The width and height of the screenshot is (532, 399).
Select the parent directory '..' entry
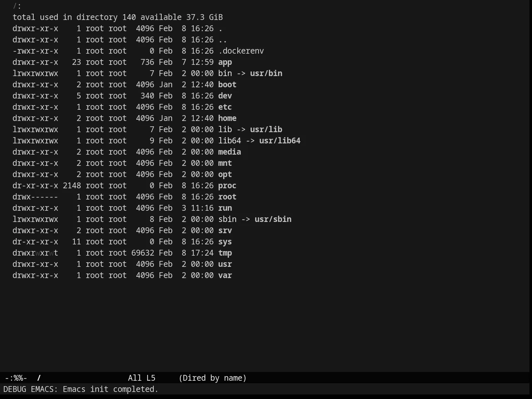tap(223, 40)
